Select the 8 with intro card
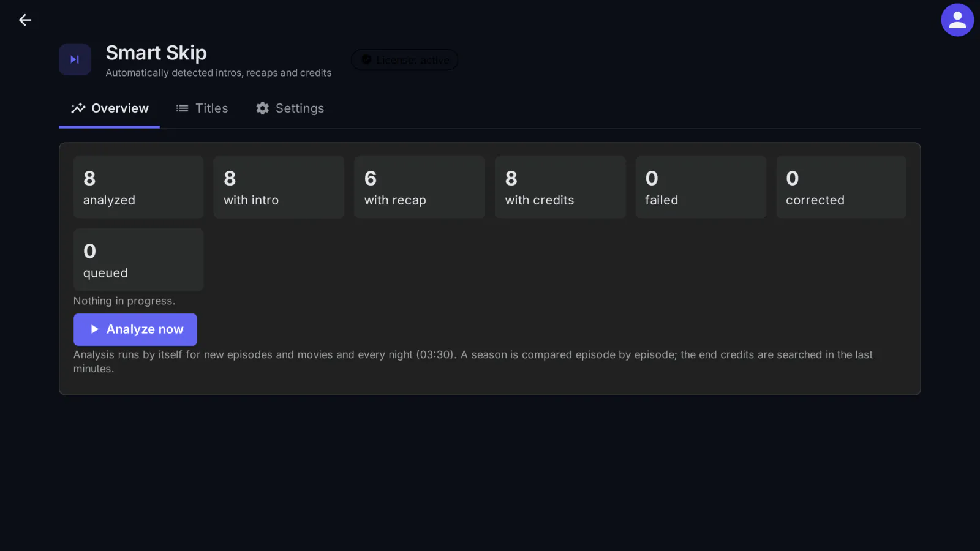980x551 pixels. tap(279, 187)
